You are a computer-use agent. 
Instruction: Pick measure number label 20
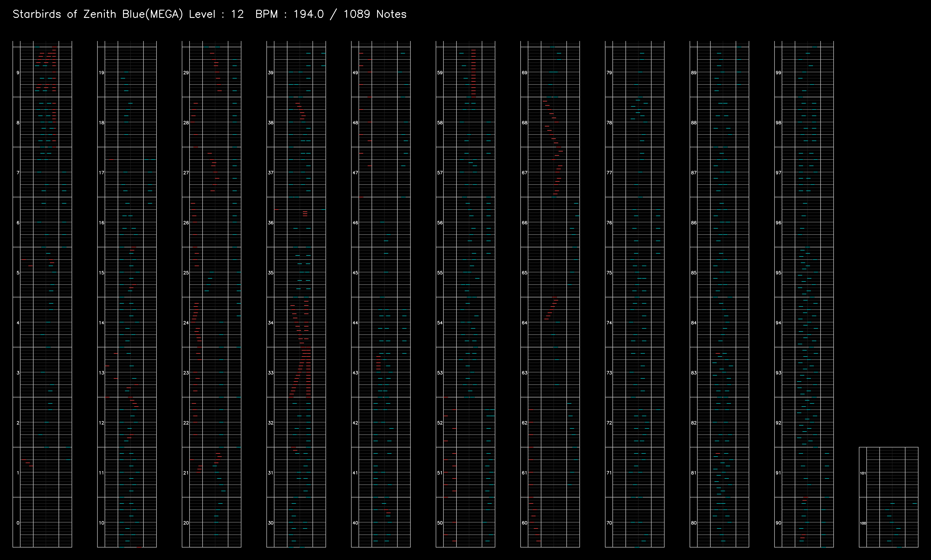pos(186,523)
